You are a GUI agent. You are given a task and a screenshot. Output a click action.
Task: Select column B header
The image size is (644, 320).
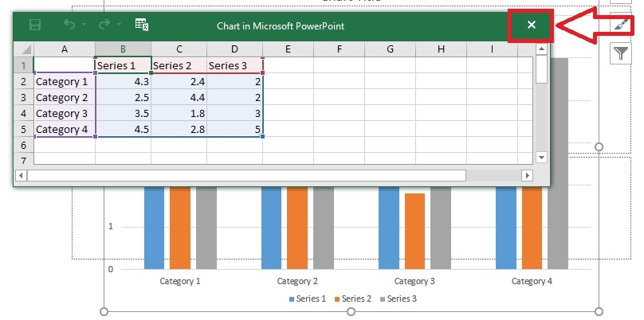tap(123, 50)
